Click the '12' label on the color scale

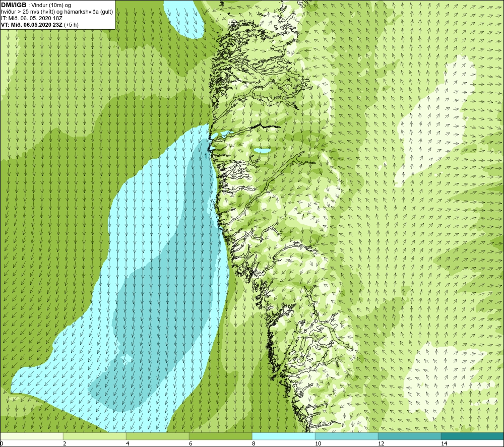[x=381, y=444]
